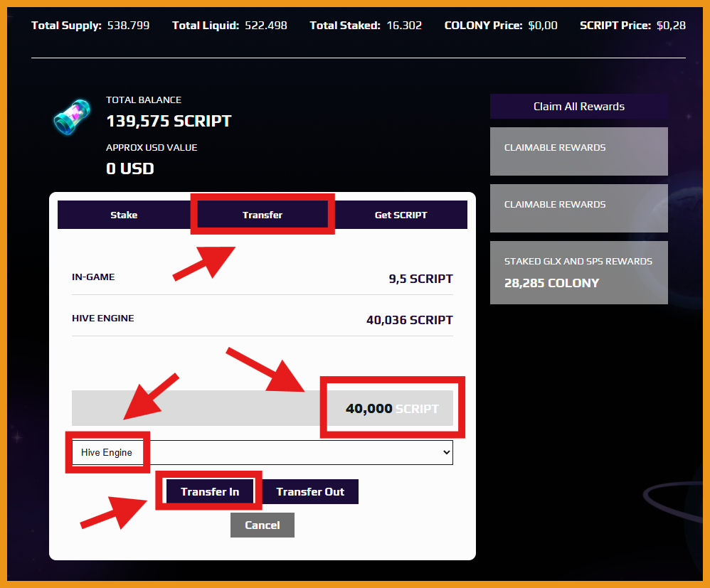The image size is (710, 588).
Task: Click the SCRIPT Price $0,28 stat
Action: 632,26
